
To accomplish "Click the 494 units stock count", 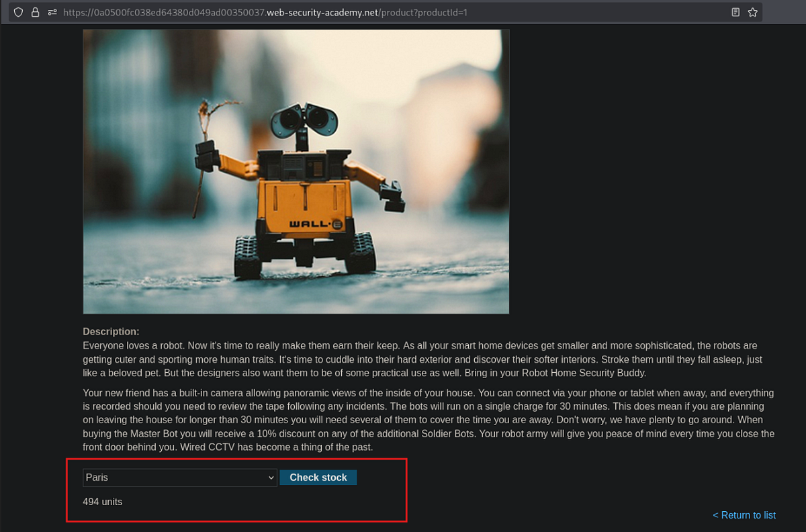I will [x=102, y=501].
